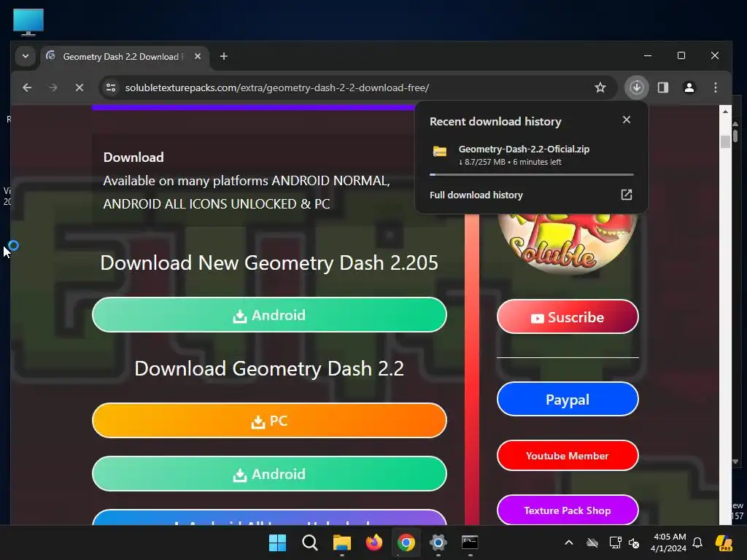Open site information icon in address bar
This screenshot has width=747, height=560.
[111, 87]
